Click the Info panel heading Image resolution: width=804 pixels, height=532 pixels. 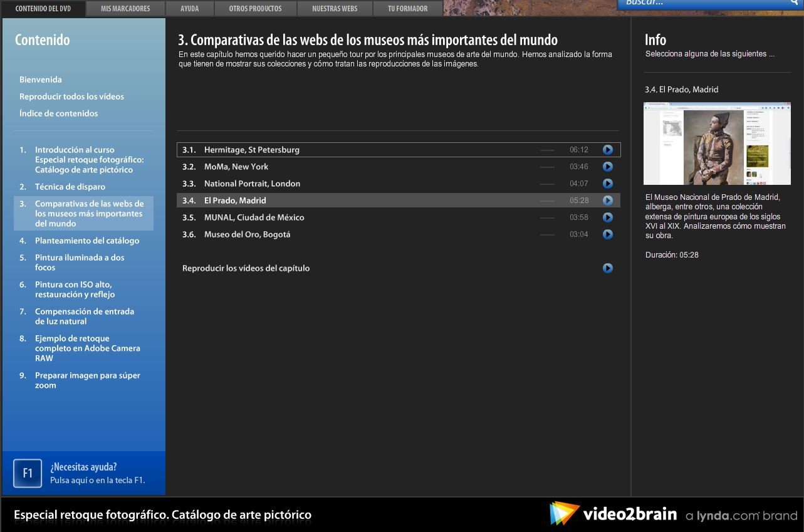pos(655,39)
